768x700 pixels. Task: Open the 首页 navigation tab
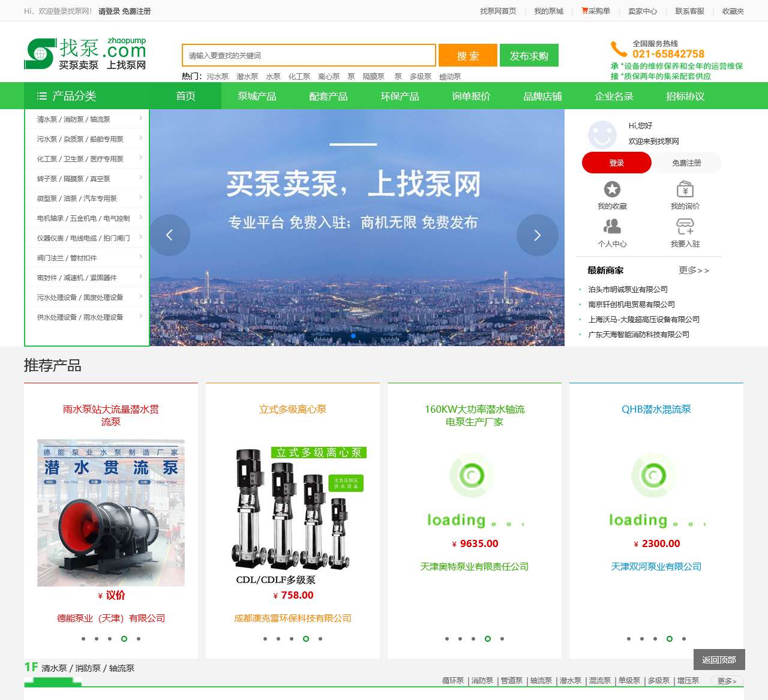click(x=185, y=96)
